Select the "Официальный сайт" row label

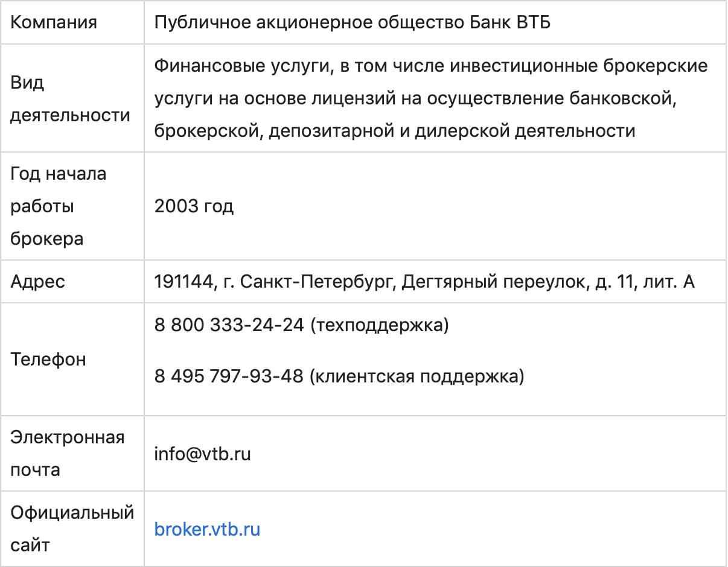[x=72, y=530]
